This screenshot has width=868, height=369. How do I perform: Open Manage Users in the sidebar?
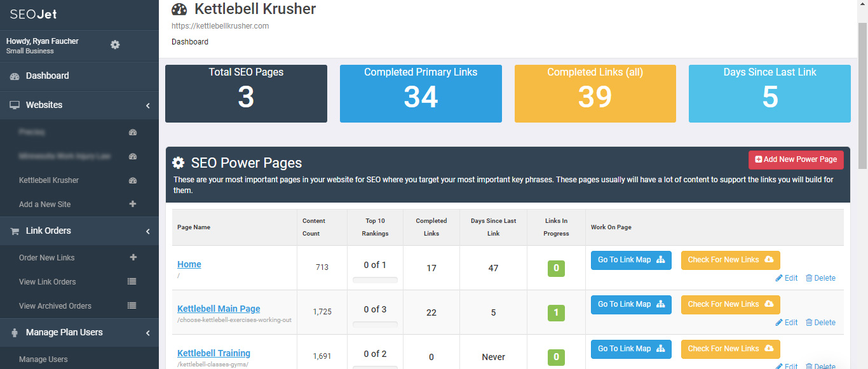point(43,359)
